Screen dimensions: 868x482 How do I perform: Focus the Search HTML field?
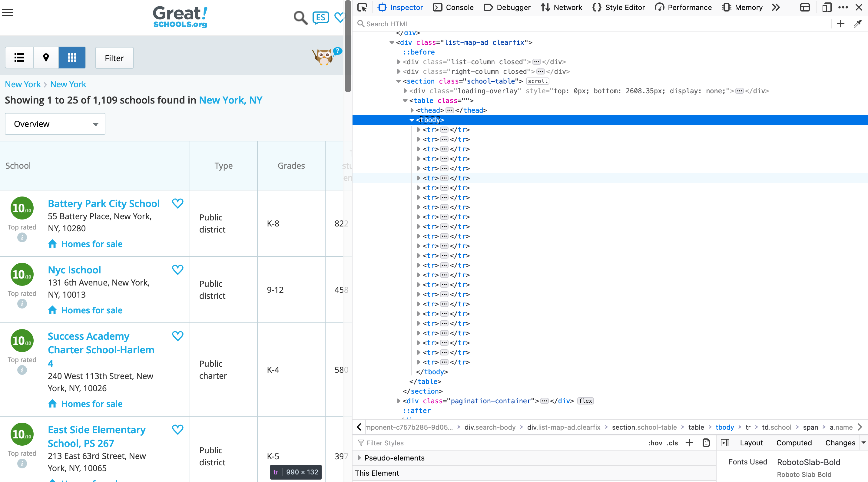593,24
